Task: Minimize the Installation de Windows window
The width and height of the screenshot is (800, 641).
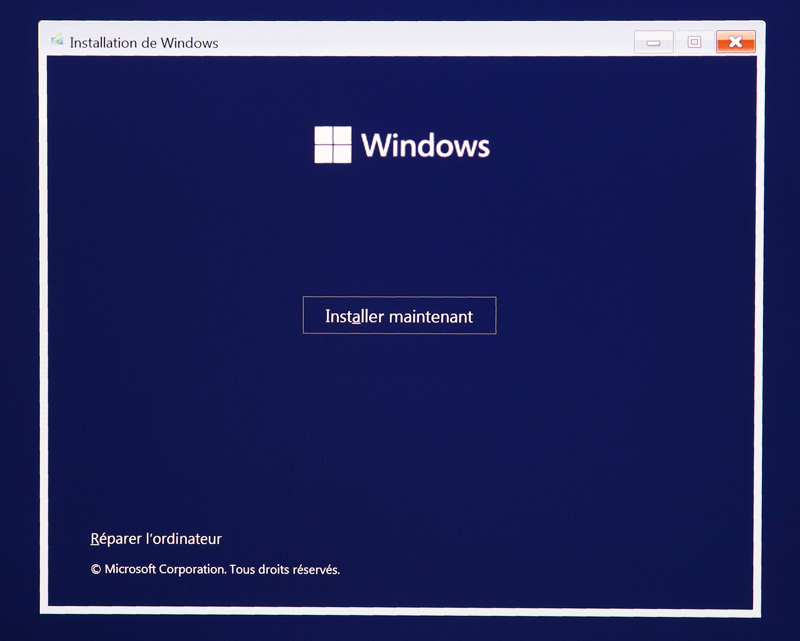Action: (654, 42)
